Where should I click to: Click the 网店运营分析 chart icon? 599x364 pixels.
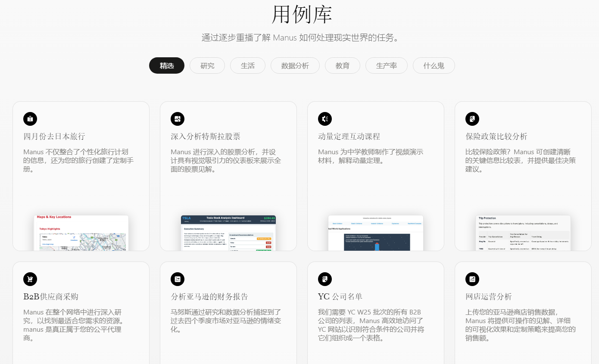click(x=472, y=279)
